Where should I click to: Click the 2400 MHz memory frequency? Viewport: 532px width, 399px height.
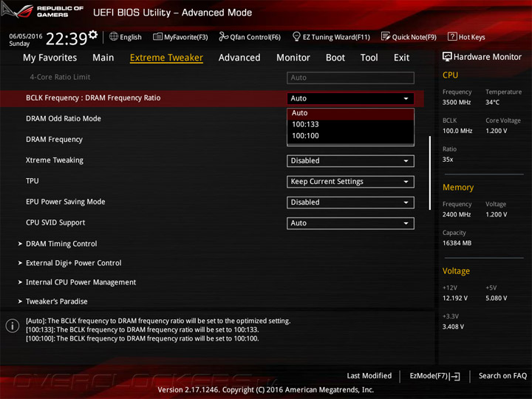click(457, 214)
